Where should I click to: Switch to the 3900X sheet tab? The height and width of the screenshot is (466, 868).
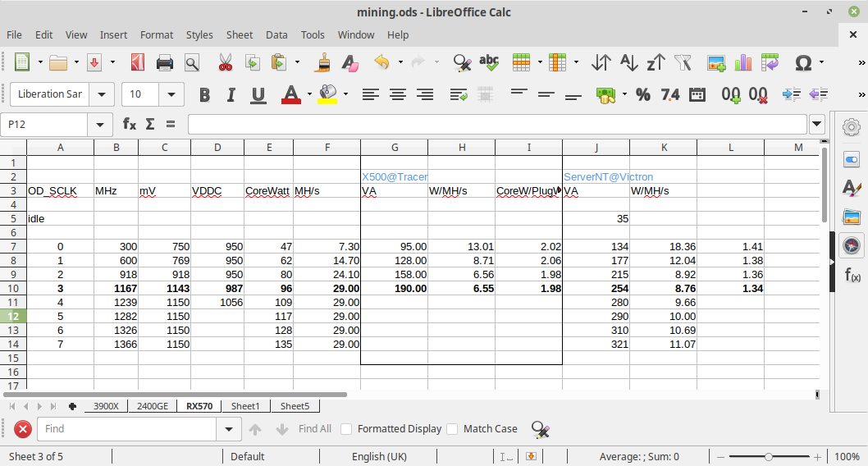pos(106,406)
